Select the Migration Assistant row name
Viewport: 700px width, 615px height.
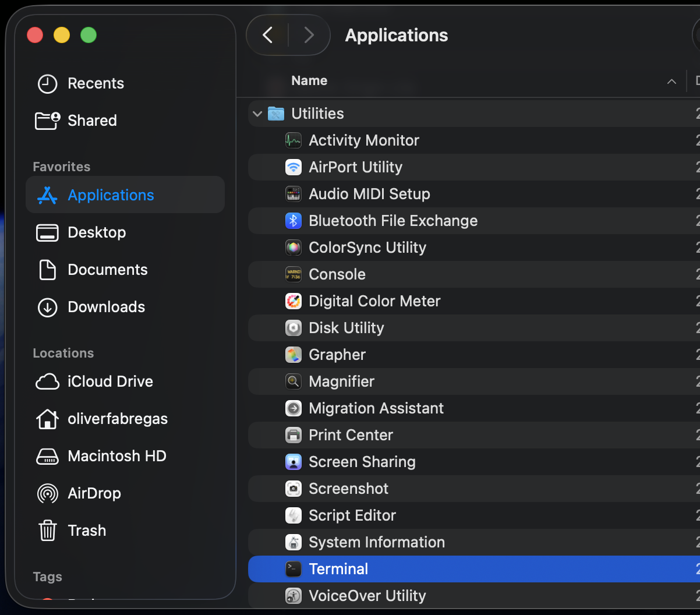coord(376,408)
